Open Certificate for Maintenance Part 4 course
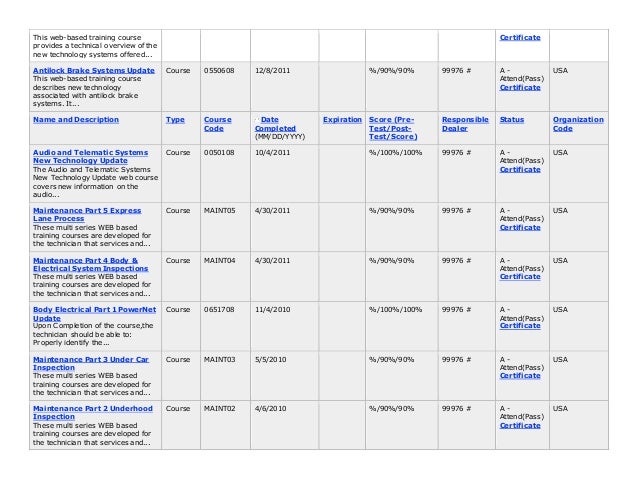The height and width of the screenshot is (493, 638). pyautogui.click(x=520, y=277)
